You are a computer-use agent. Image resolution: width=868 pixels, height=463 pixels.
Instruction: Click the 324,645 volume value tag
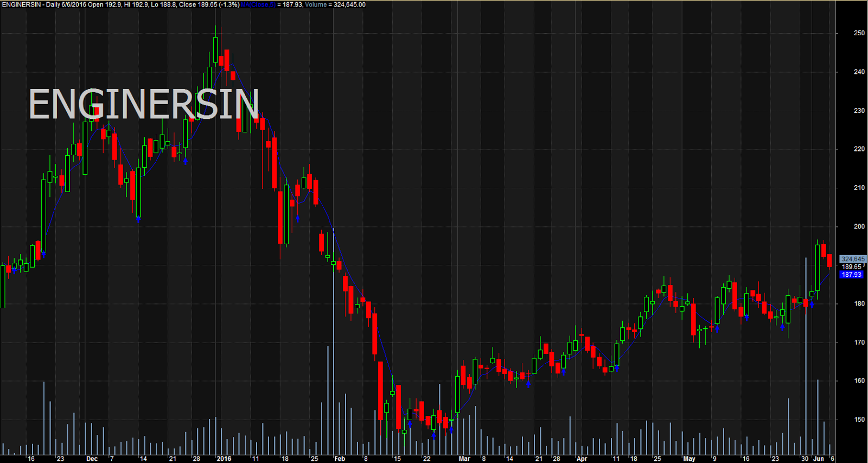[852, 259]
